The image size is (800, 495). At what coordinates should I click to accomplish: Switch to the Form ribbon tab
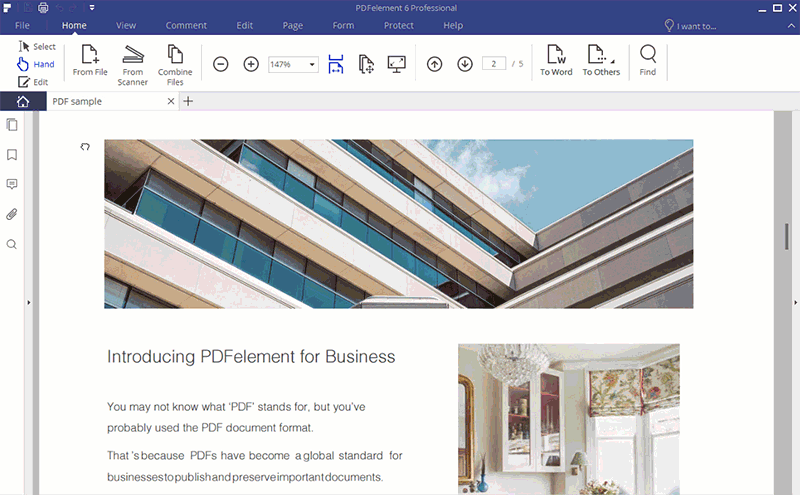pos(343,26)
